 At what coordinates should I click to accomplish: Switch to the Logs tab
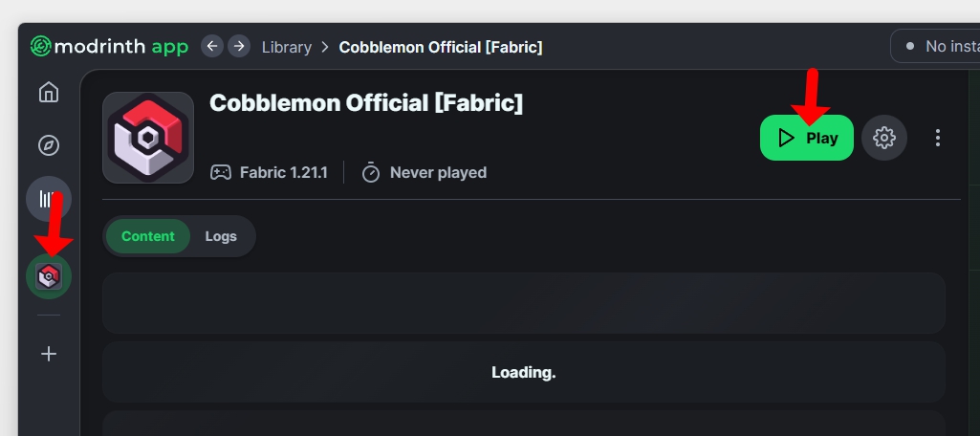221,236
